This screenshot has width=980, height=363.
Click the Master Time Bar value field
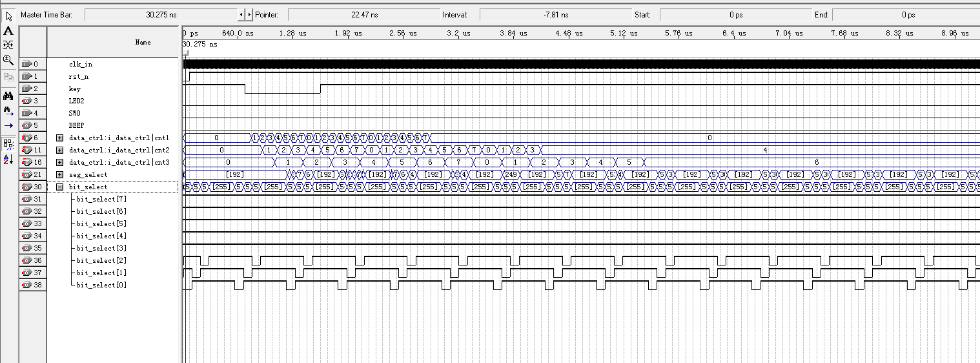point(160,15)
